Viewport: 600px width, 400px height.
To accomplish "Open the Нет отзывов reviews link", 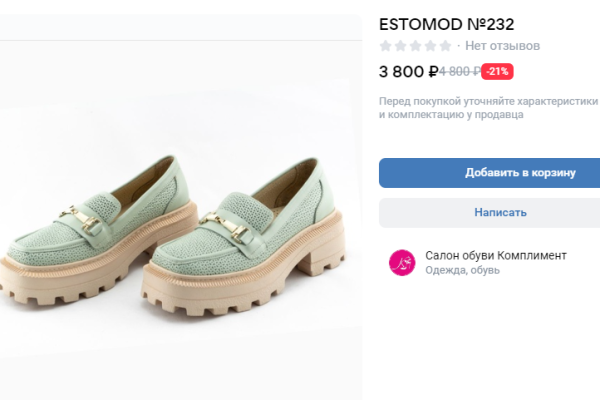I will pyautogui.click(x=502, y=46).
